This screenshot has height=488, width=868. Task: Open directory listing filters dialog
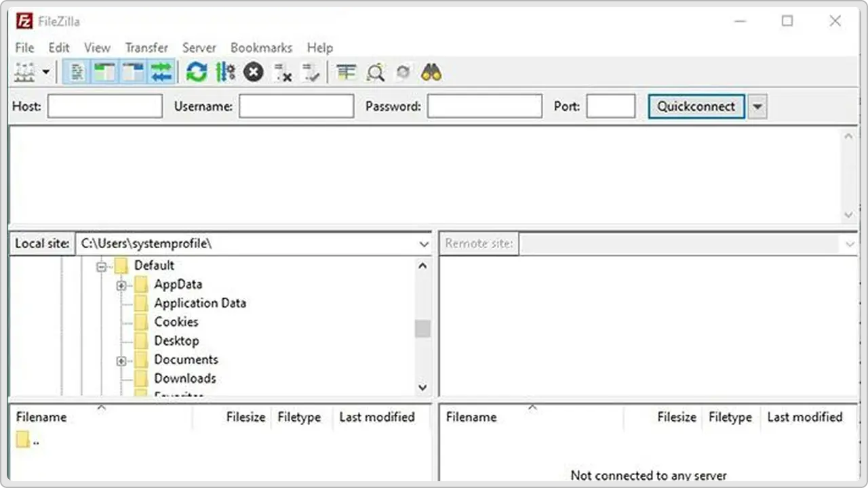click(x=347, y=72)
